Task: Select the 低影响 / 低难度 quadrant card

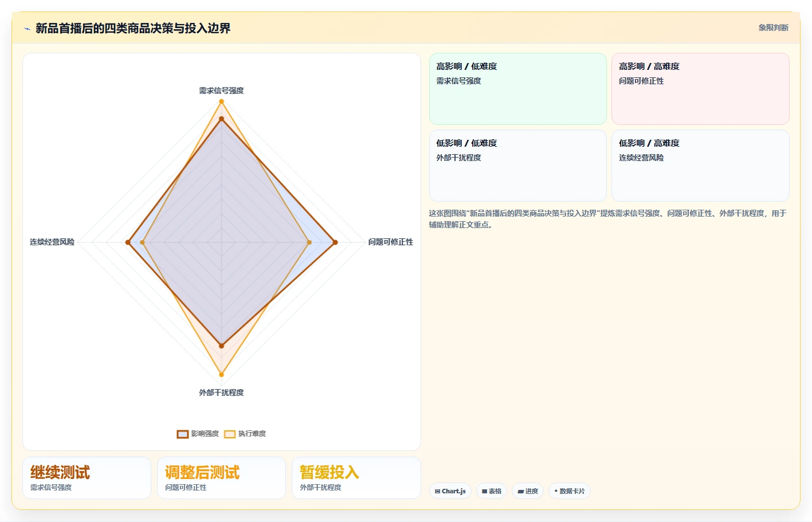Action: [x=518, y=166]
